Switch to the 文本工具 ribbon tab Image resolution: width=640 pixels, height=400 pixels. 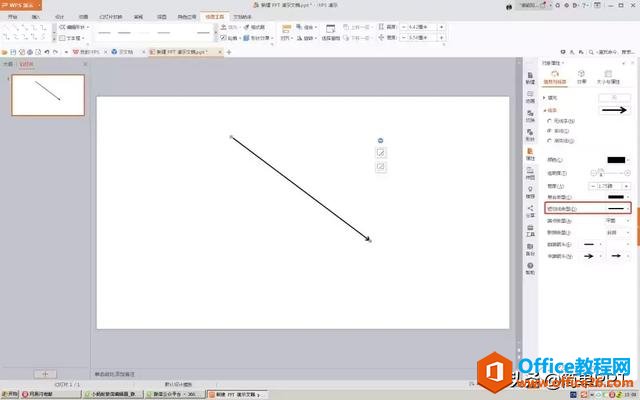242,17
